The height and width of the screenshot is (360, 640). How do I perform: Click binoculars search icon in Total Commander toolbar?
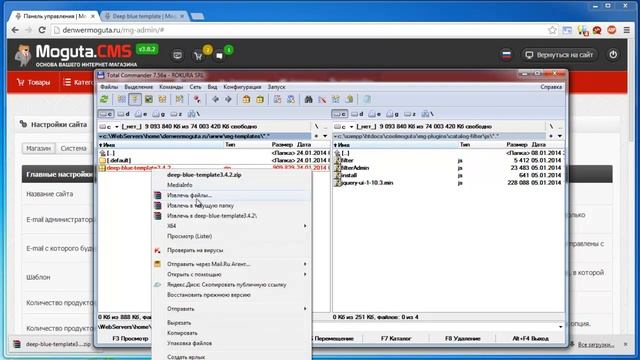[x=309, y=99]
